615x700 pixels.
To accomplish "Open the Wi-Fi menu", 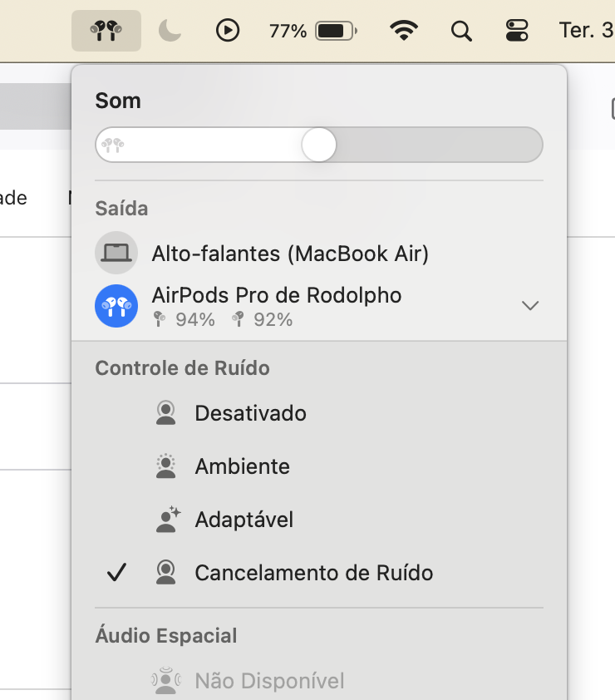I will (x=404, y=32).
